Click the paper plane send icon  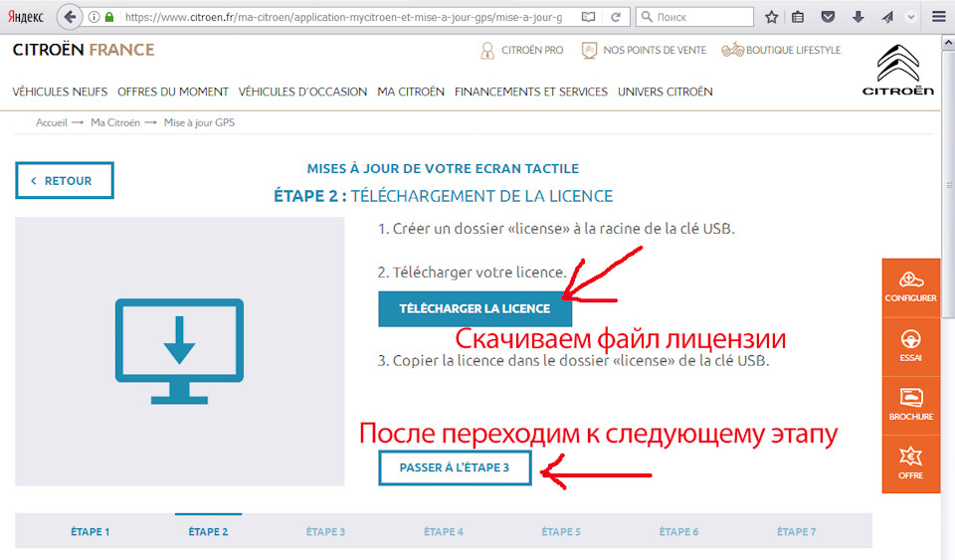[x=887, y=17]
